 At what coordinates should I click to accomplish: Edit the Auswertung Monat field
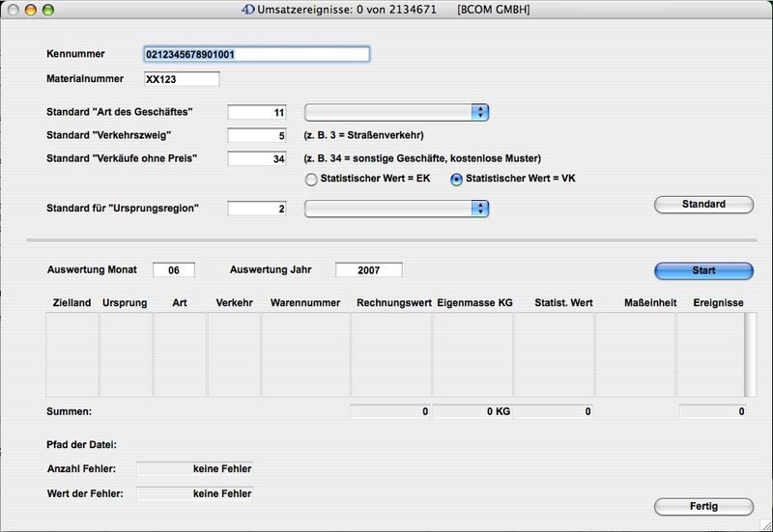click(x=174, y=270)
